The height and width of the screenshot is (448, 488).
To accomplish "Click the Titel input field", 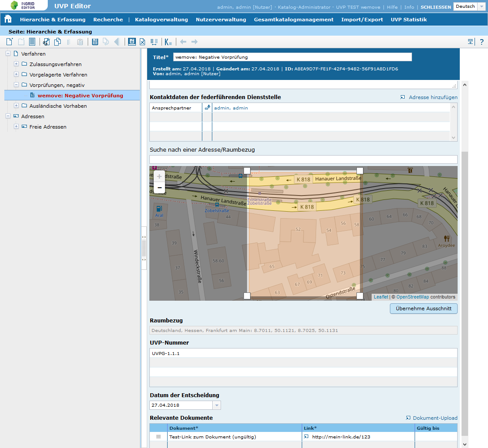I will 292,57.
